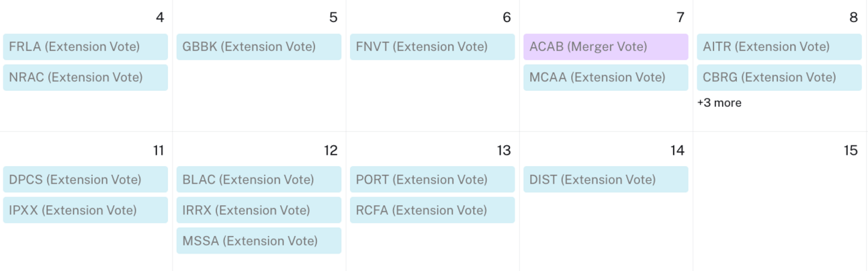This screenshot has width=868, height=271.
Task: Open the MSSA (Extension Vote) event
Action: click(x=259, y=241)
